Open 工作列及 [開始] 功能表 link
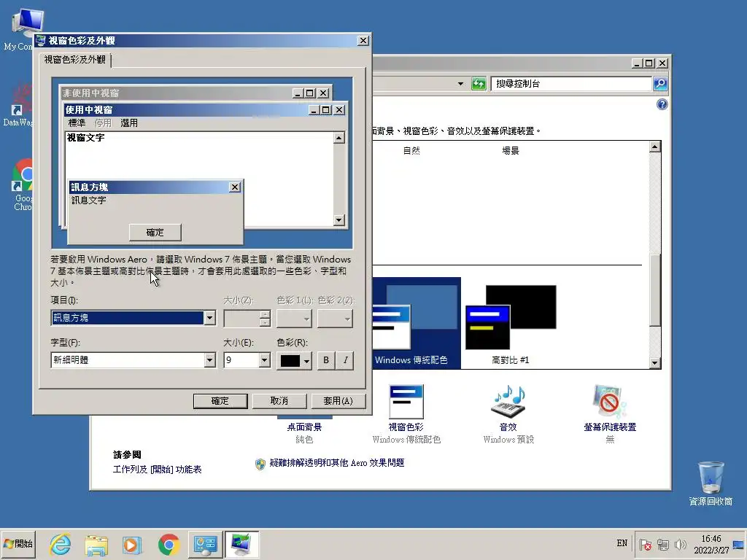 (158, 470)
